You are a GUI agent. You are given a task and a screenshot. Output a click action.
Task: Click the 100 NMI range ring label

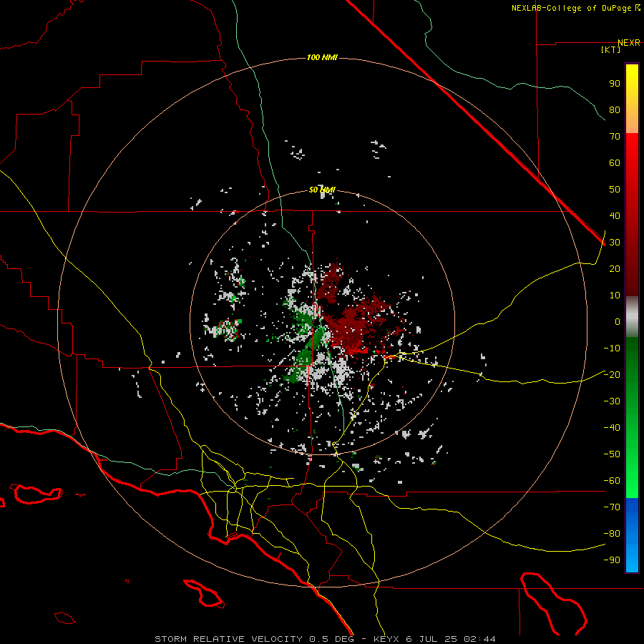tap(322, 57)
